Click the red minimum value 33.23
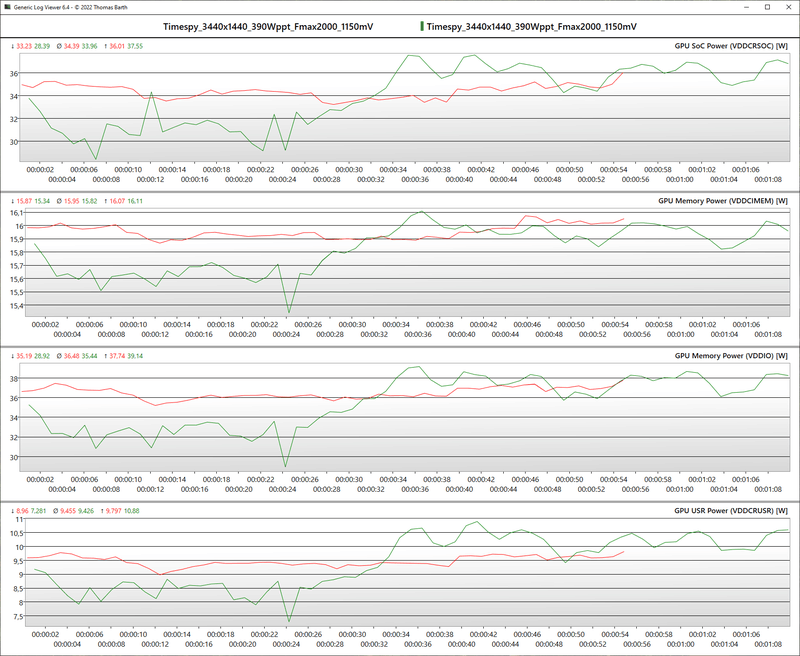The height and width of the screenshot is (656, 800). pos(24,46)
